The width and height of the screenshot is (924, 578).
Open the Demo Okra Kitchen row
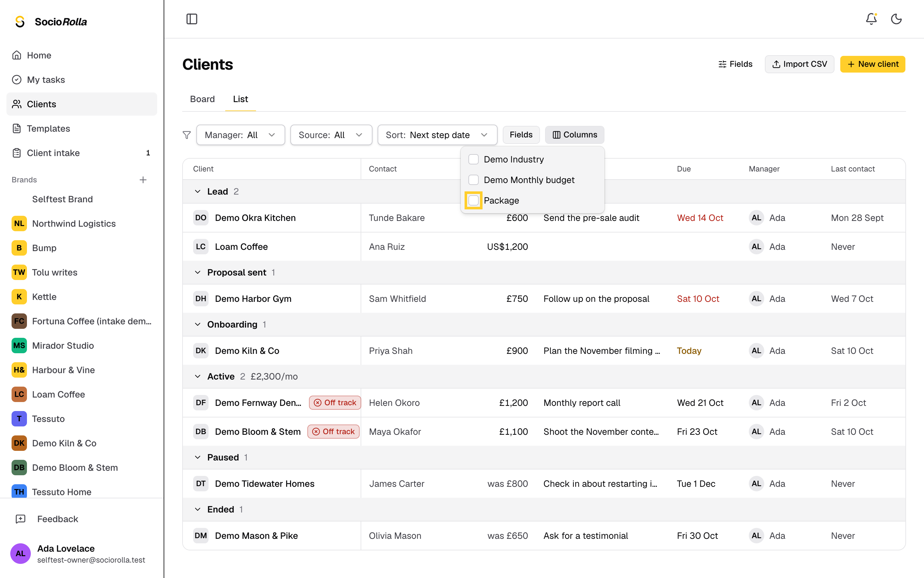click(x=544, y=218)
